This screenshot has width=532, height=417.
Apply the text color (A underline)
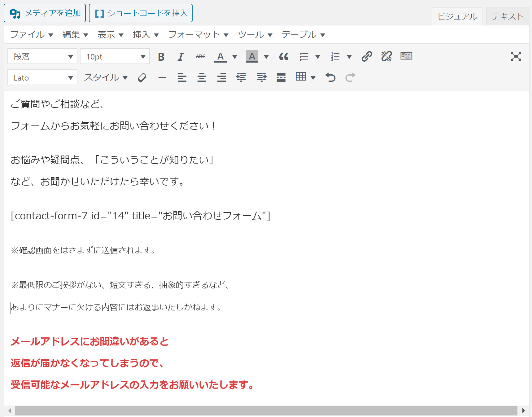pos(220,57)
